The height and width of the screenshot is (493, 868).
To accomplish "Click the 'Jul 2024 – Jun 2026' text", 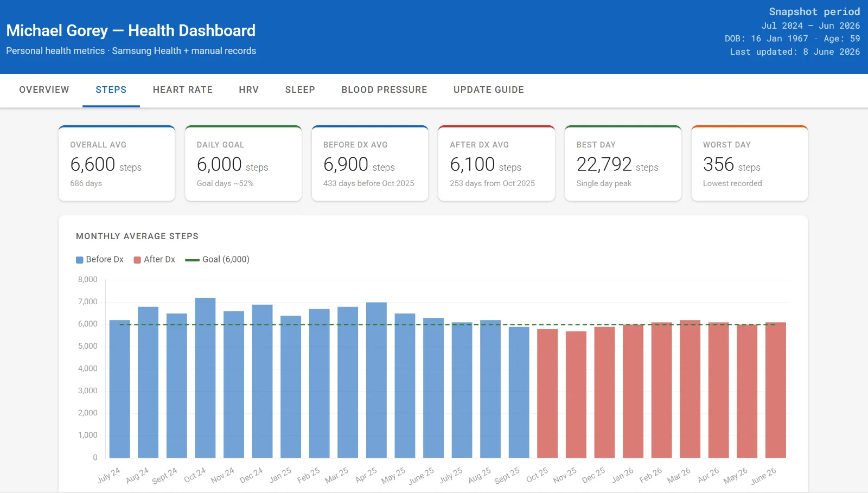I will 810,25.
